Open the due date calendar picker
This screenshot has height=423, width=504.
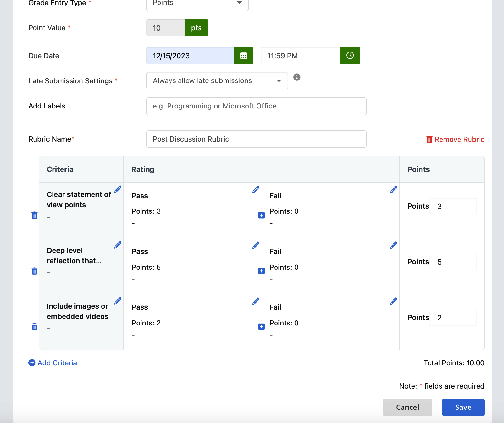244,55
